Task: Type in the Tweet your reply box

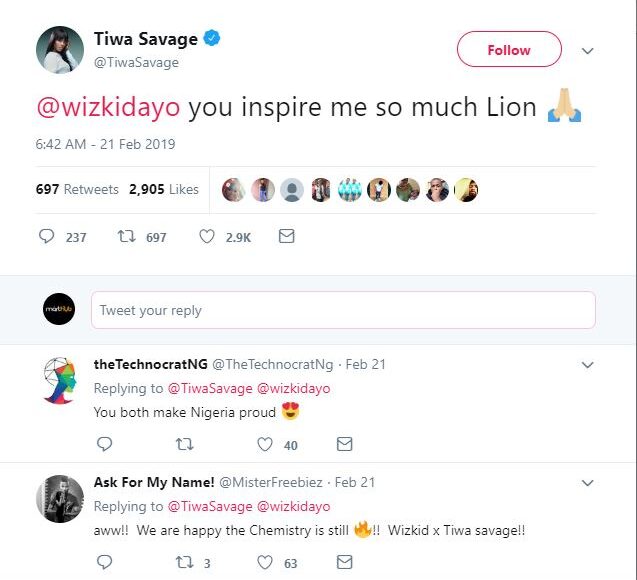Action: pyautogui.click(x=343, y=310)
